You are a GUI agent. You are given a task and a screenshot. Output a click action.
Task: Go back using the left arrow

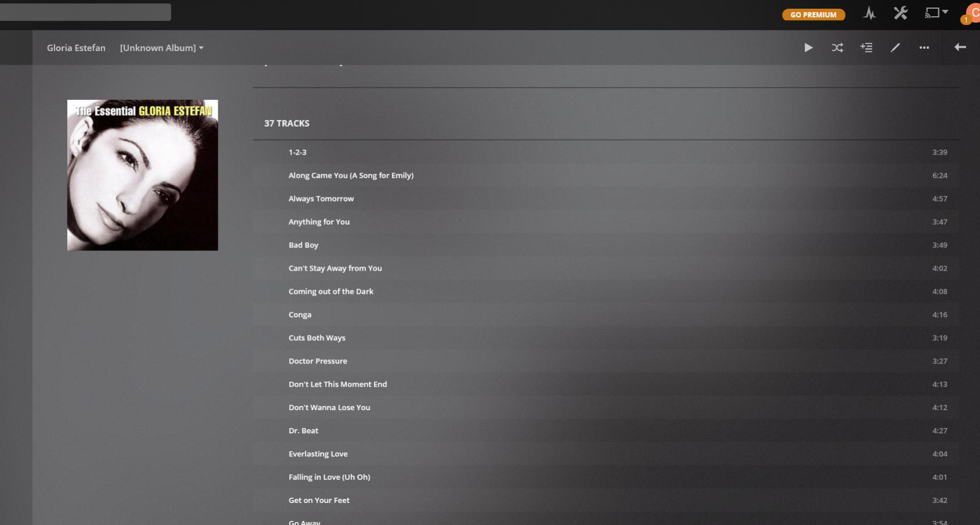pyautogui.click(x=960, y=47)
